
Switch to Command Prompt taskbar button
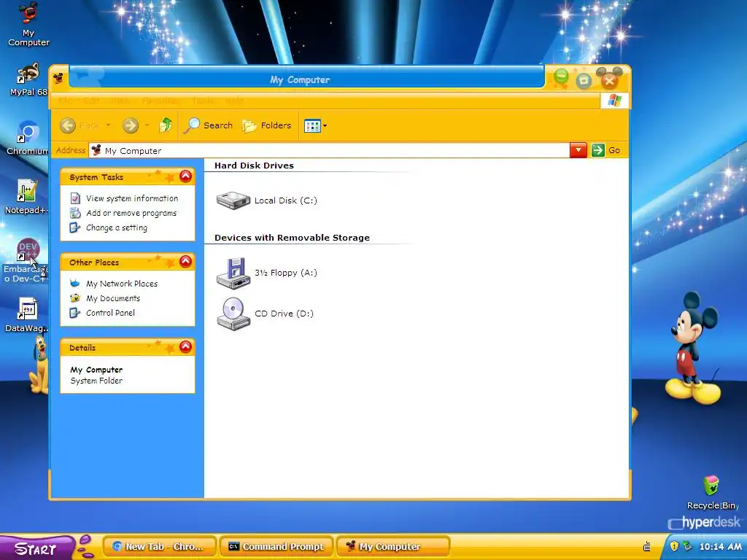(276, 547)
